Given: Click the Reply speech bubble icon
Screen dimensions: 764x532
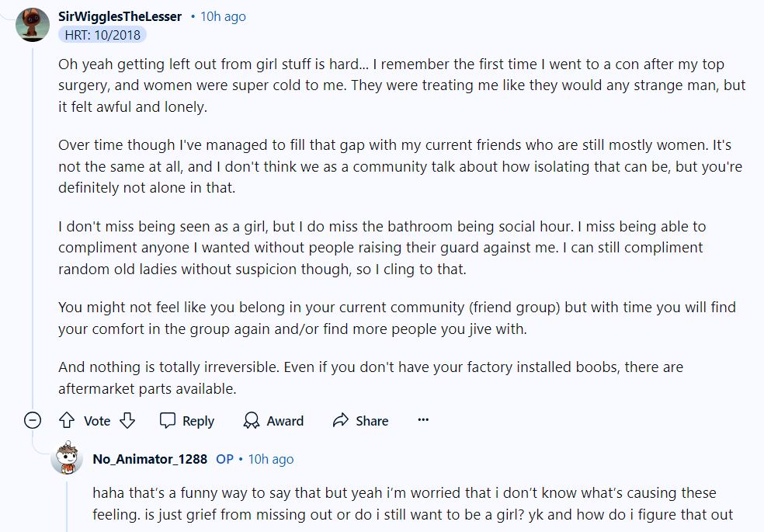Looking at the screenshot, I should [168, 420].
